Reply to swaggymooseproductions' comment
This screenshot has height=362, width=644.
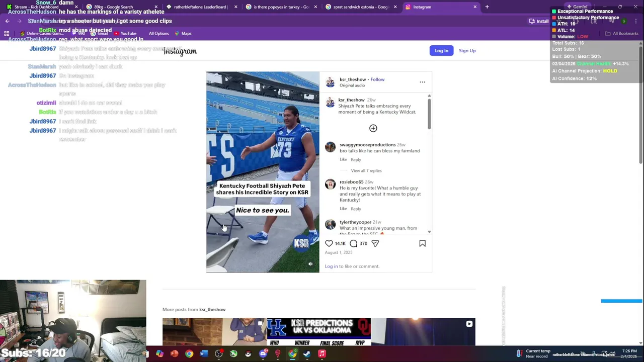[x=356, y=159]
